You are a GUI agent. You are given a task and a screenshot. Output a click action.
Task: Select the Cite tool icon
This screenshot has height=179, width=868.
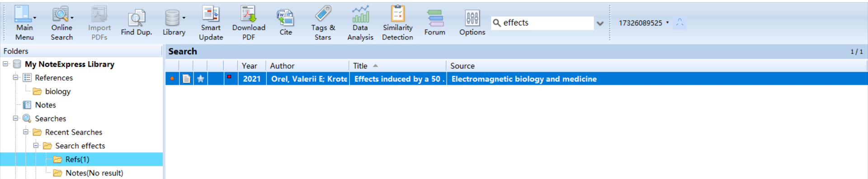(x=286, y=18)
